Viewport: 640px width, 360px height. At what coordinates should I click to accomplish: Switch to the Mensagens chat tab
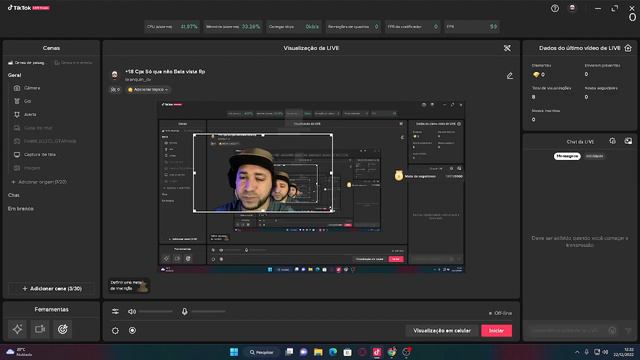point(567,156)
